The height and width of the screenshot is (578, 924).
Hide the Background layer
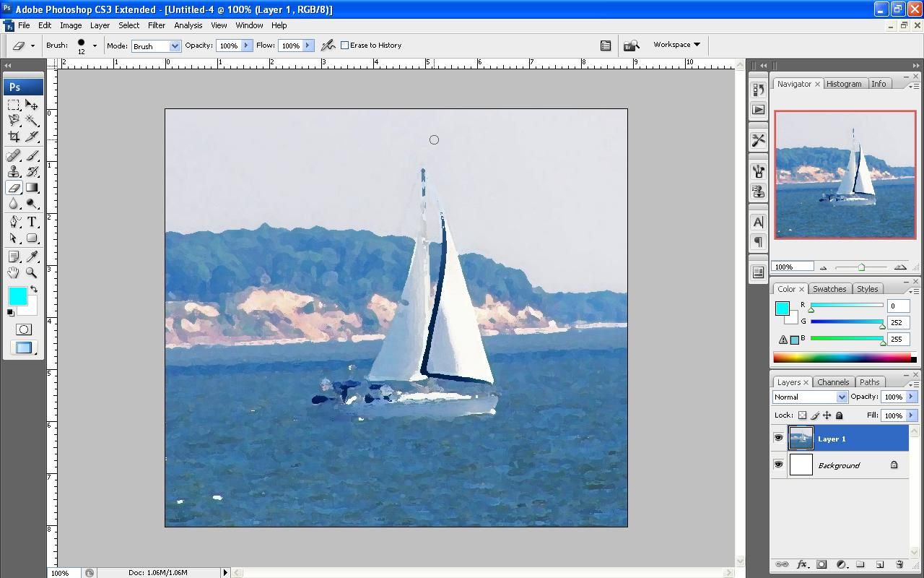[x=778, y=465]
